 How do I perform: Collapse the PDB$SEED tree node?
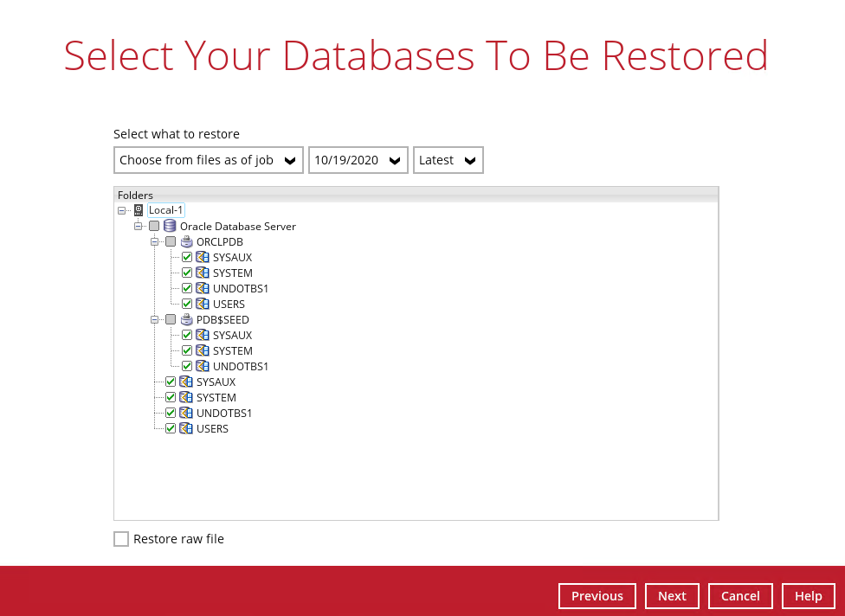click(155, 320)
